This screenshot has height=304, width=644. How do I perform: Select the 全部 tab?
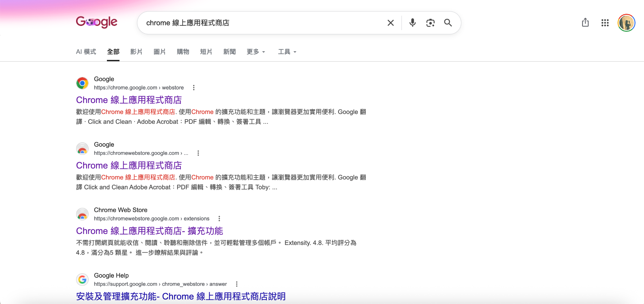pos(113,52)
